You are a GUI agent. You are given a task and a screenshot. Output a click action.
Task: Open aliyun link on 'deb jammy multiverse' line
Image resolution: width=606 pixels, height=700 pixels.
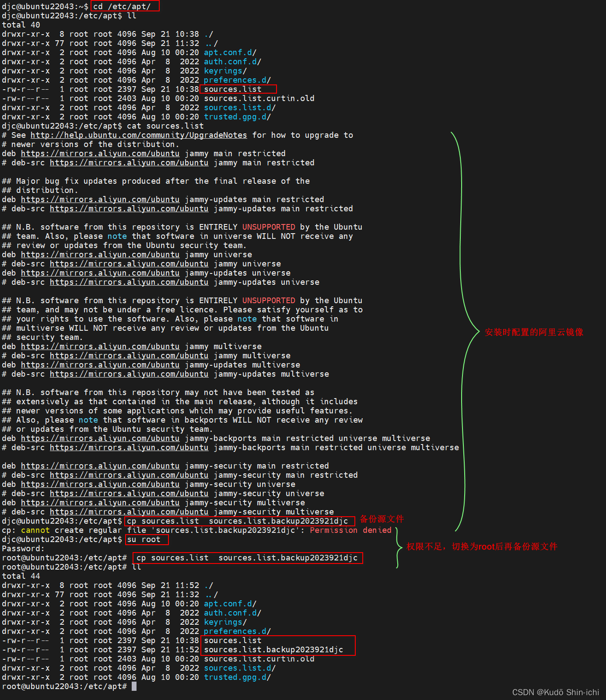tap(100, 346)
